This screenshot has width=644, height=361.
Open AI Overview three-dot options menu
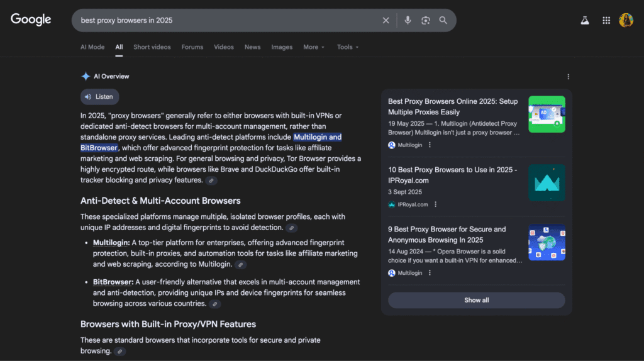click(x=568, y=77)
